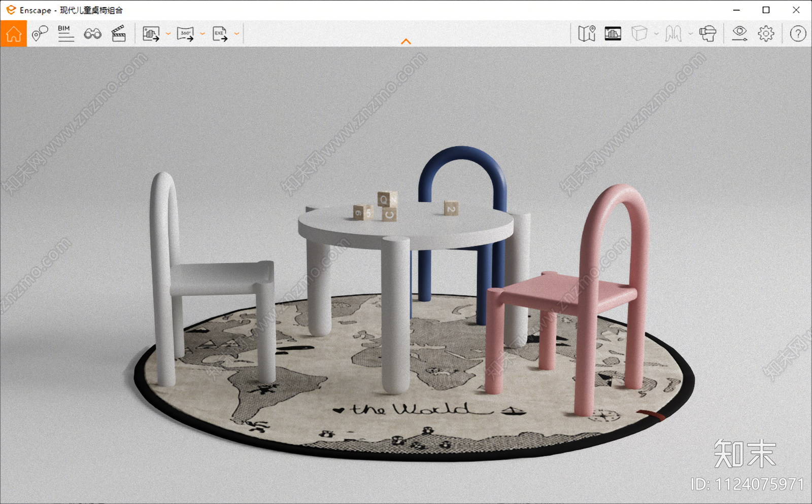Open view management with the binoculars icon
This screenshot has width=812, height=504.
[x=92, y=34]
